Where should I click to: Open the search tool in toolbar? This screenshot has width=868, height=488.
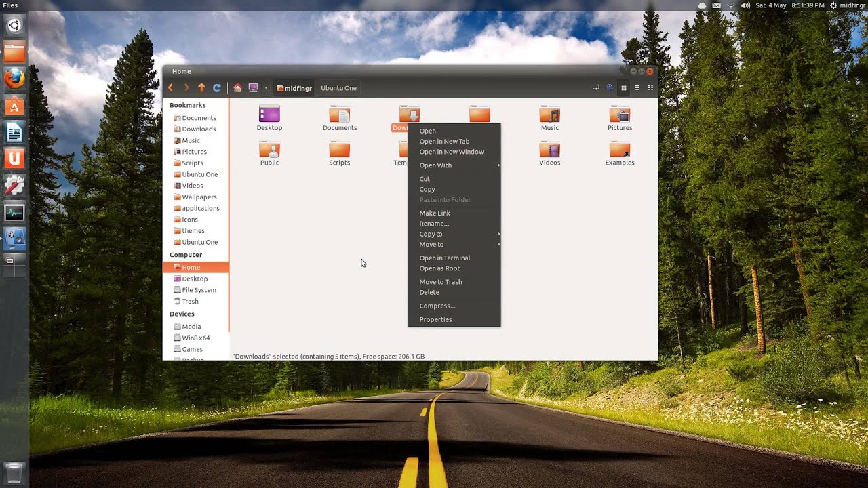[610, 88]
